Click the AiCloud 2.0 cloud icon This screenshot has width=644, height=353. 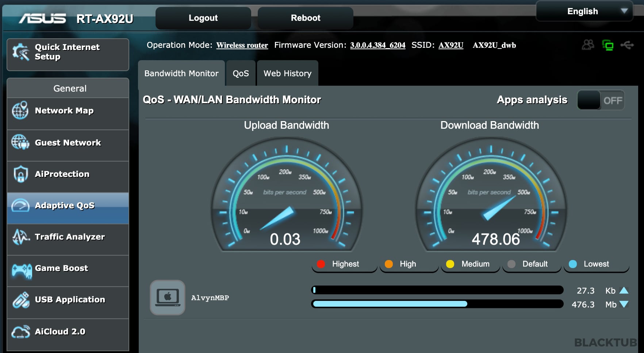pos(20,331)
